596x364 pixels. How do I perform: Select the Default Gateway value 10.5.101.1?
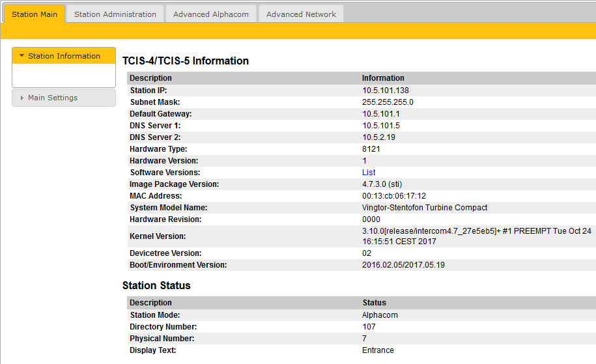tap(381, 114)
